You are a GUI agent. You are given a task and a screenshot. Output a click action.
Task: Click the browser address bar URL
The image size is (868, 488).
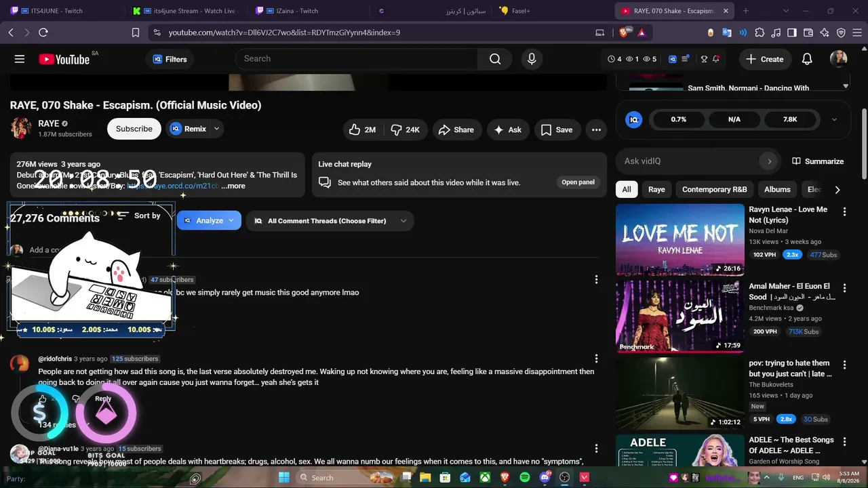284,33
